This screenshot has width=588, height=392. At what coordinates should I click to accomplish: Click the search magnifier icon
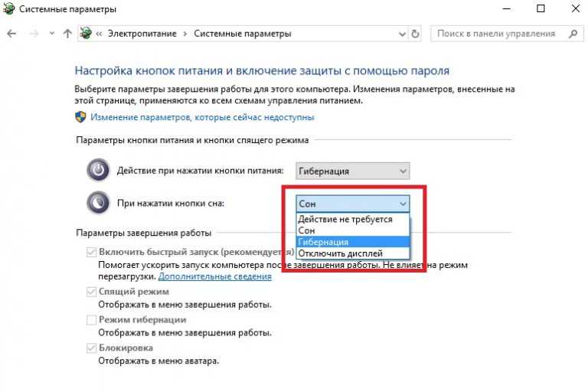[573, 34]
